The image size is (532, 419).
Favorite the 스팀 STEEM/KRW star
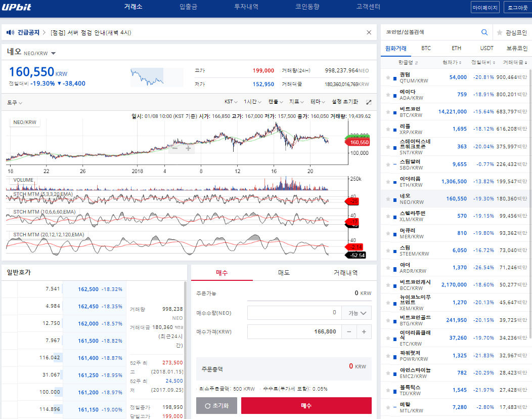tap(388, 250)
